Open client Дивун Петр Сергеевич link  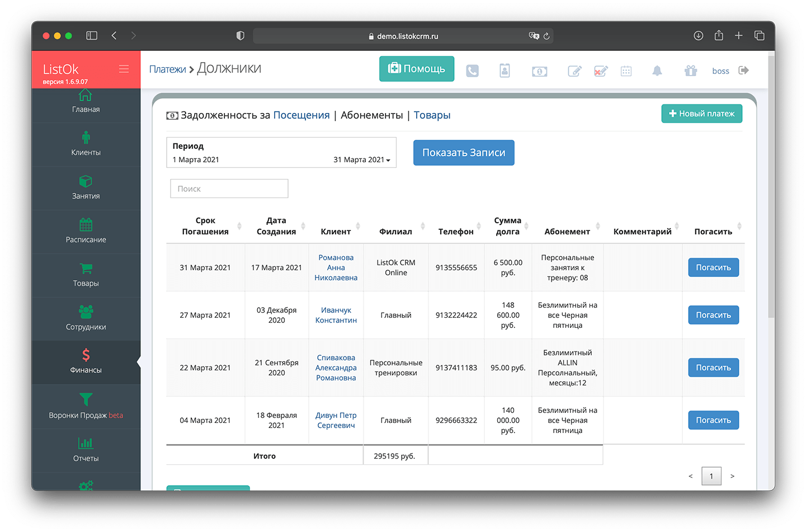(336, 420)
